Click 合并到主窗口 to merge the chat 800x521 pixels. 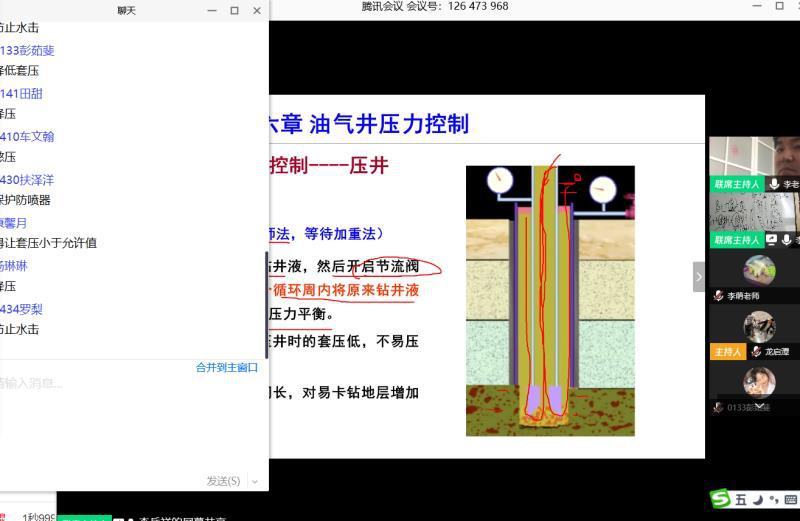pyautogui.click(x=229, y=368)
